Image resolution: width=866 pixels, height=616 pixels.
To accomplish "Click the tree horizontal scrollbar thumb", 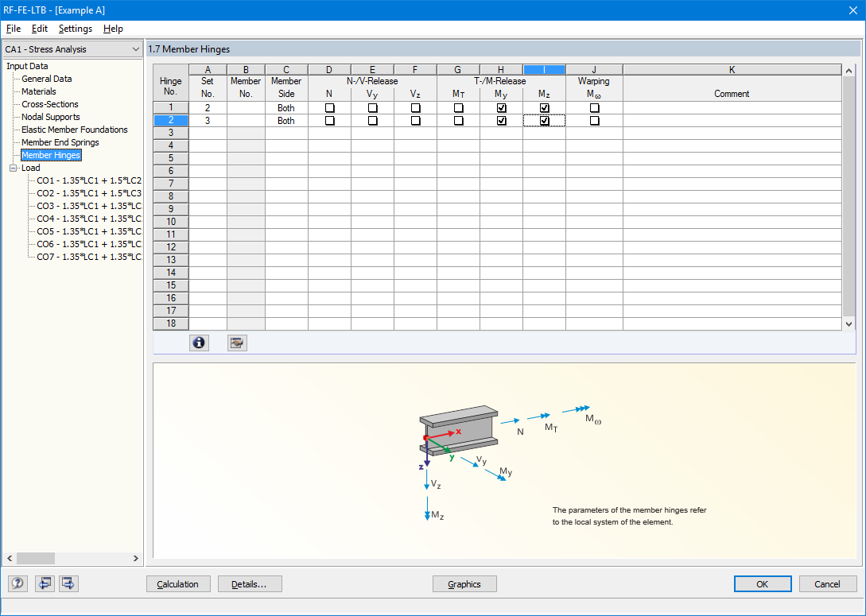I will 35,559.
